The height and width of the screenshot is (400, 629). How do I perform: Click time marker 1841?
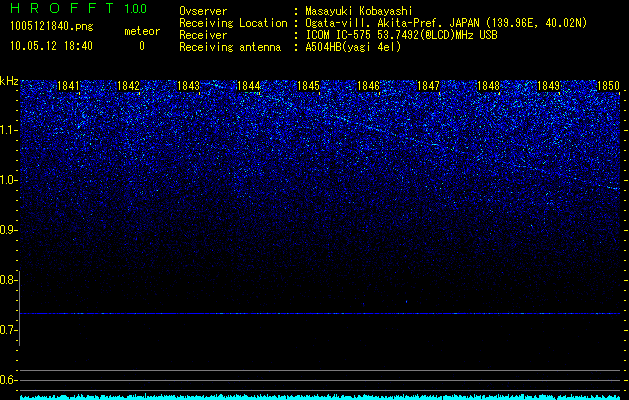click(69, 86)
